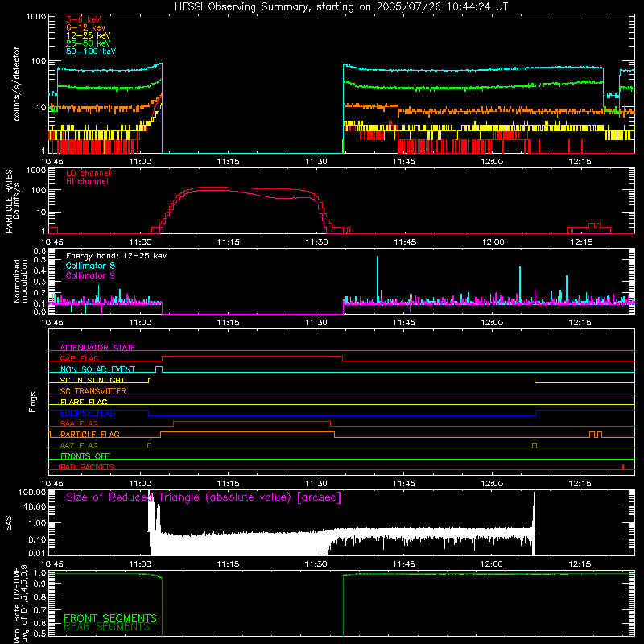Viewport: 644px width, 644px height.
Task: Click the GAP_FLAG label
Action: point(79,358)
